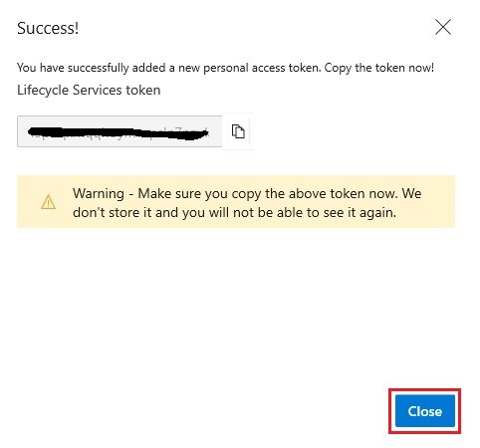The width and height of the screenshot is (480, 448).
Task: Click the 'Copy the token now!' message text
Action: [x=379, y=68]
